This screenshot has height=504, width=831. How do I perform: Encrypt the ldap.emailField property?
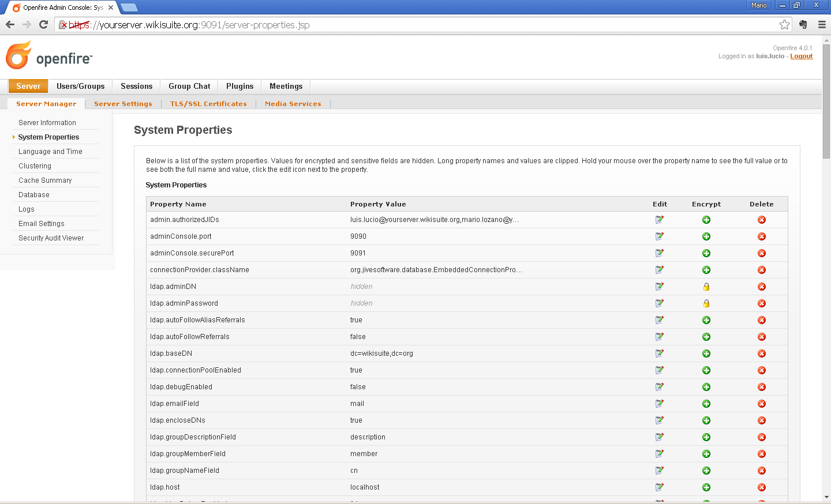point(706,404)
